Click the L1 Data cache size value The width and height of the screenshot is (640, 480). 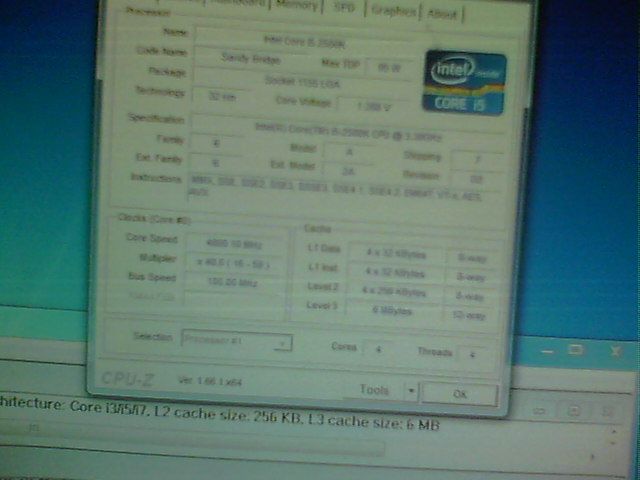coord(396,253)
